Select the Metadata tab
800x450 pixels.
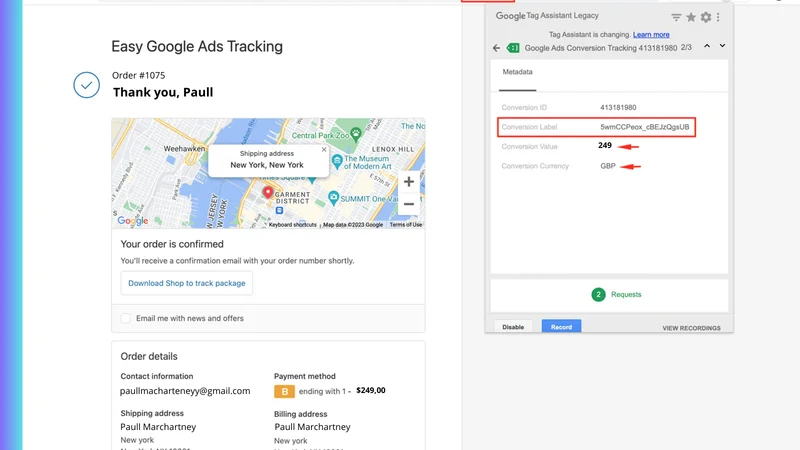pyautogui.click(x=517, y=72)
